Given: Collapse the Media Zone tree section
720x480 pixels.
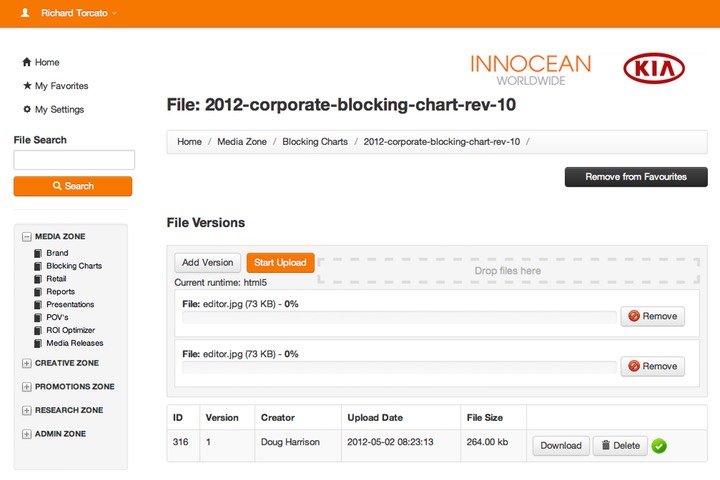Looking at the screenshot, I should pos(27,237).
